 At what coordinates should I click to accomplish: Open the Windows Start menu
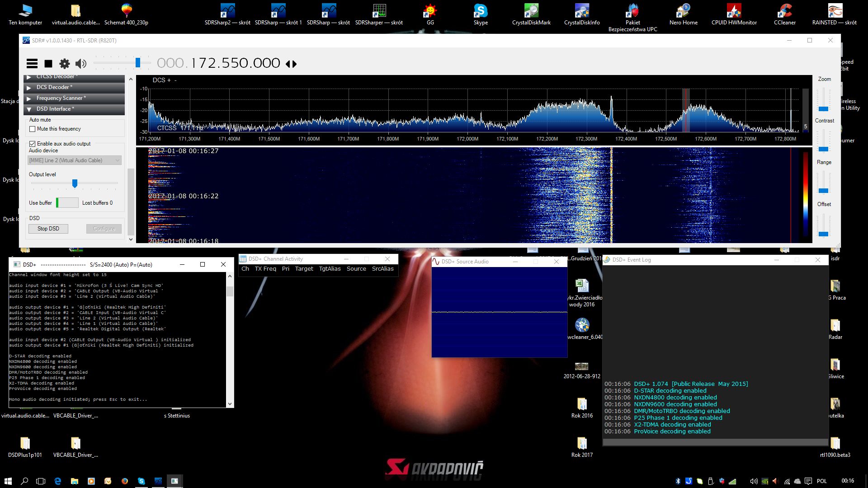8,481
